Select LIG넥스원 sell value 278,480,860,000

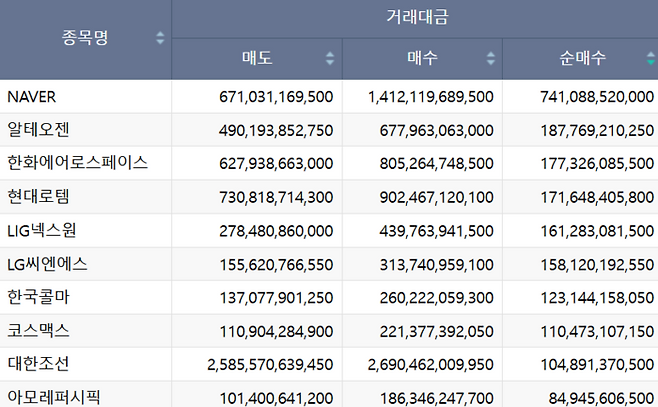(x=276, y=231)
